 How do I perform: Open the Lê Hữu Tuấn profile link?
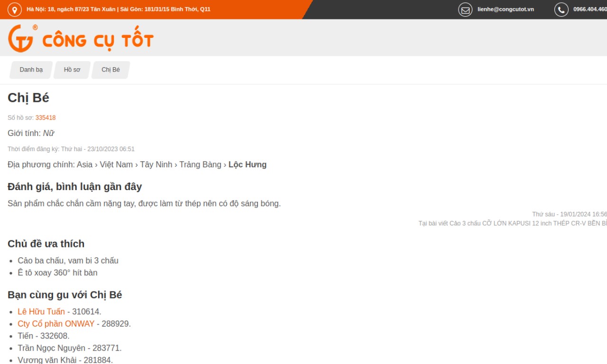41,311
